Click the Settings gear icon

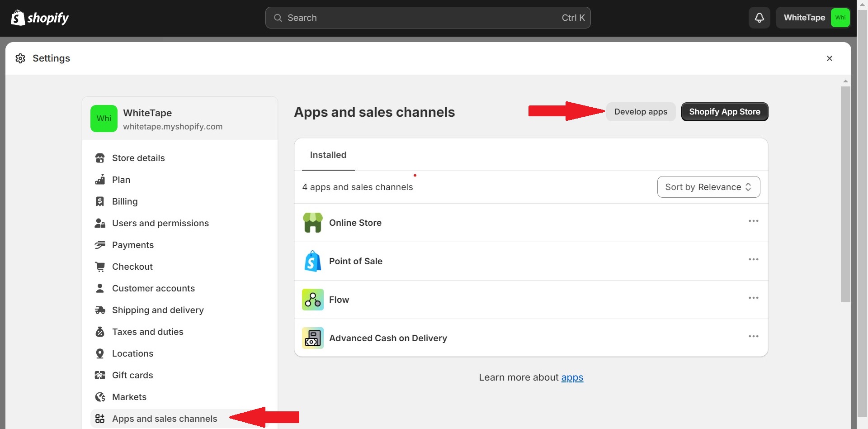click(x=20, y=58)
